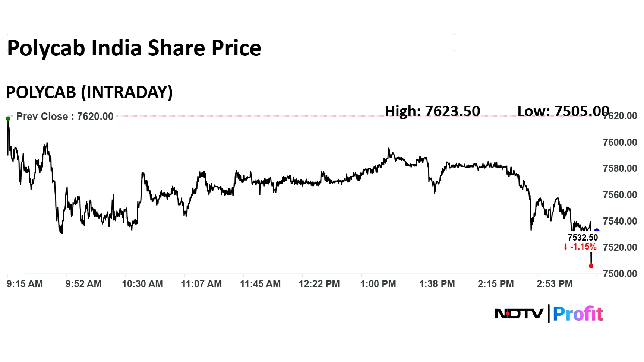The height and width of the screenshot is (362, 644).
Task: Click the 11:07 AM time axis label
Action: (x=201, y=284)
